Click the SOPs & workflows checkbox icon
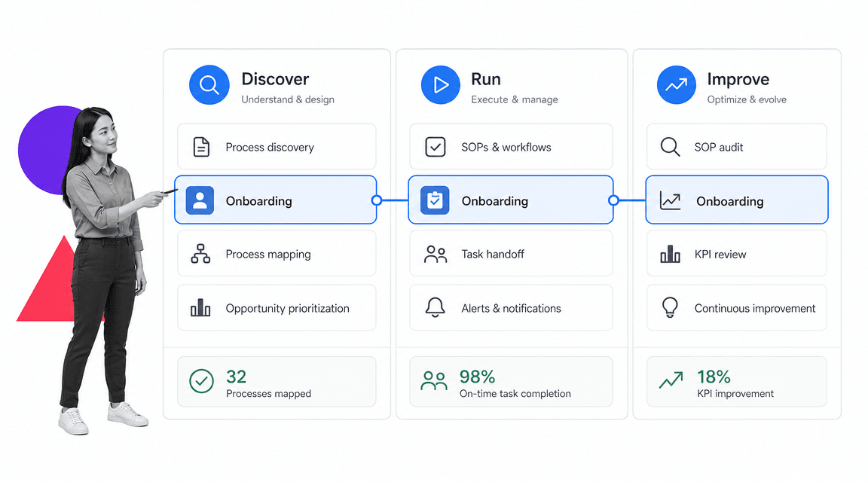The image size is (868, 482). (x=435, y=147)
